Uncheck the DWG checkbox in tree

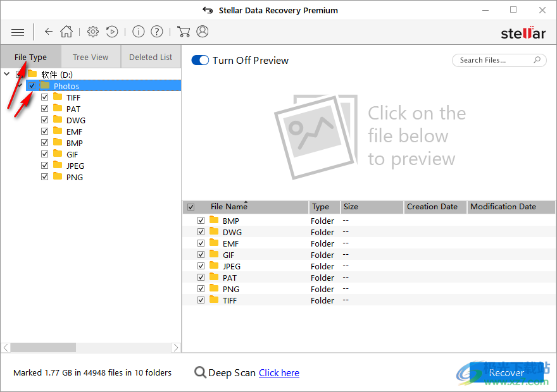44,119
